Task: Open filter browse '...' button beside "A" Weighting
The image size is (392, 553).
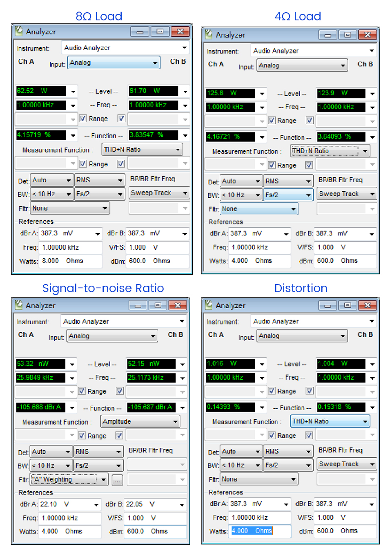Action: pyautogui.click(x=117, y=480)
